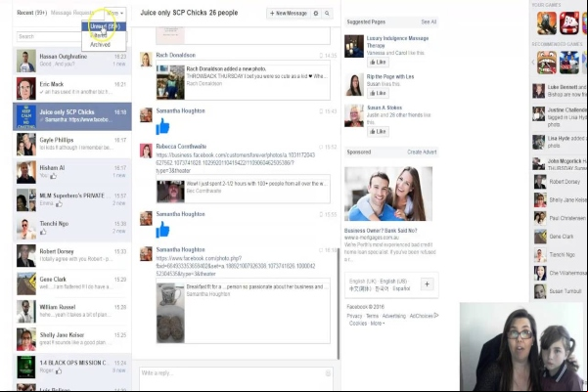Start a New Message

pyautogui.click(x=289, y=13)
